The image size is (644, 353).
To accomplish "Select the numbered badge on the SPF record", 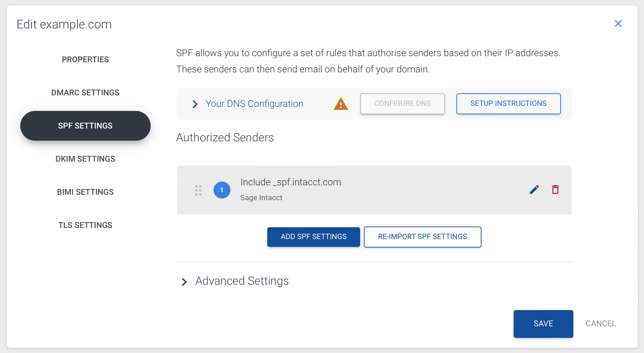I will pos(222,190).
